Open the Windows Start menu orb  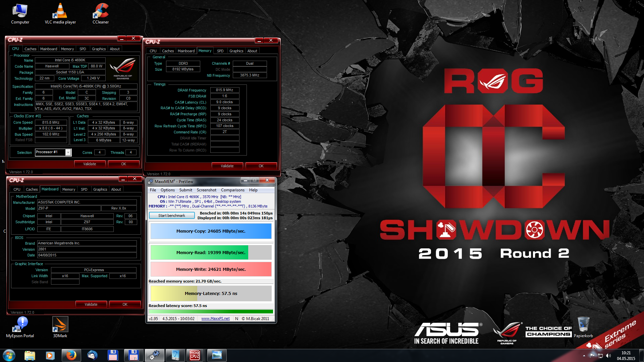pyautogui.click(x=9, y=355)
